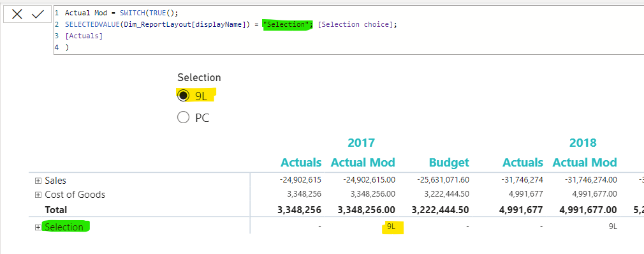Image resolution: width=644 pixels, height=254 pixels.
Task: Click Cost of Goods 2017 Actuals 3,348,256
Action: click(x=304, y=193)
